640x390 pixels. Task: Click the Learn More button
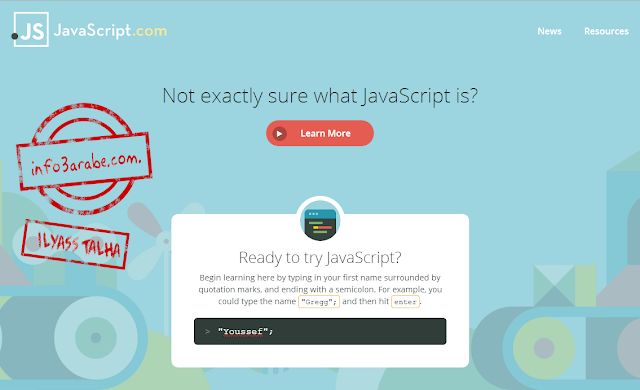320,133
